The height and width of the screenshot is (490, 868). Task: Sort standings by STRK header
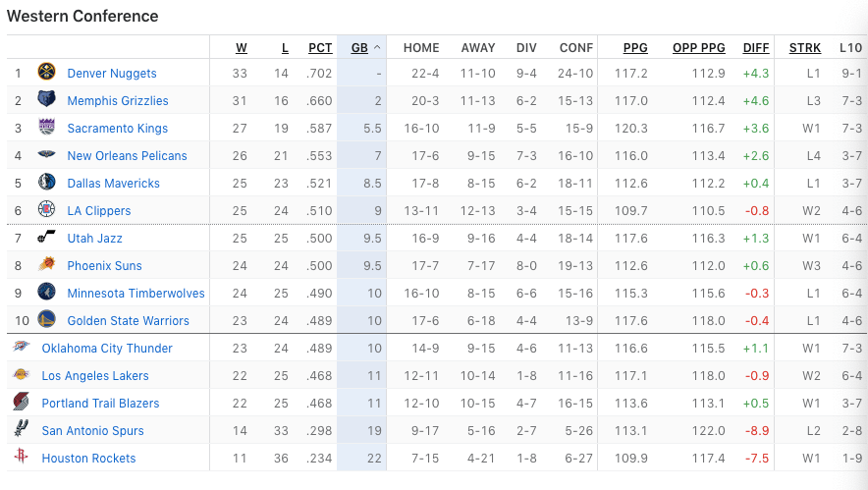[805, 47]
